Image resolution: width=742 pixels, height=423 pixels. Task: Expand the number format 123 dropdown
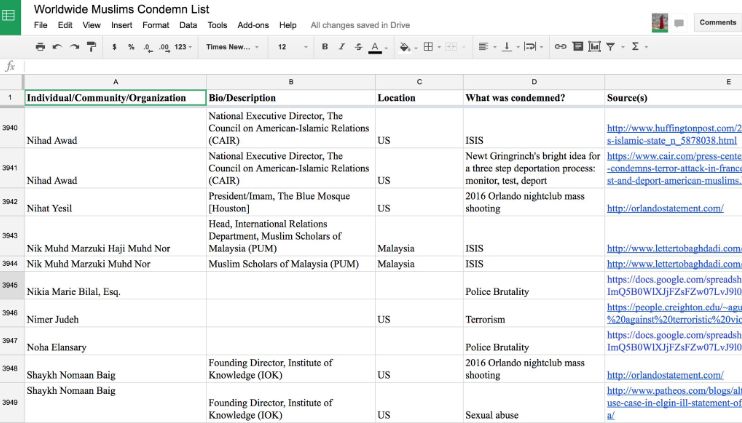183,47
